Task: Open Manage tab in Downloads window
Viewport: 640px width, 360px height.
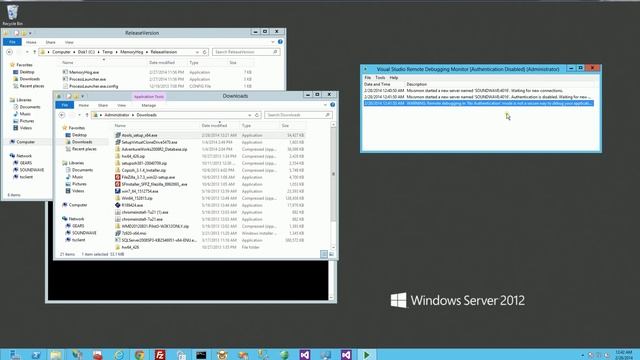Action: pos(149,105)
